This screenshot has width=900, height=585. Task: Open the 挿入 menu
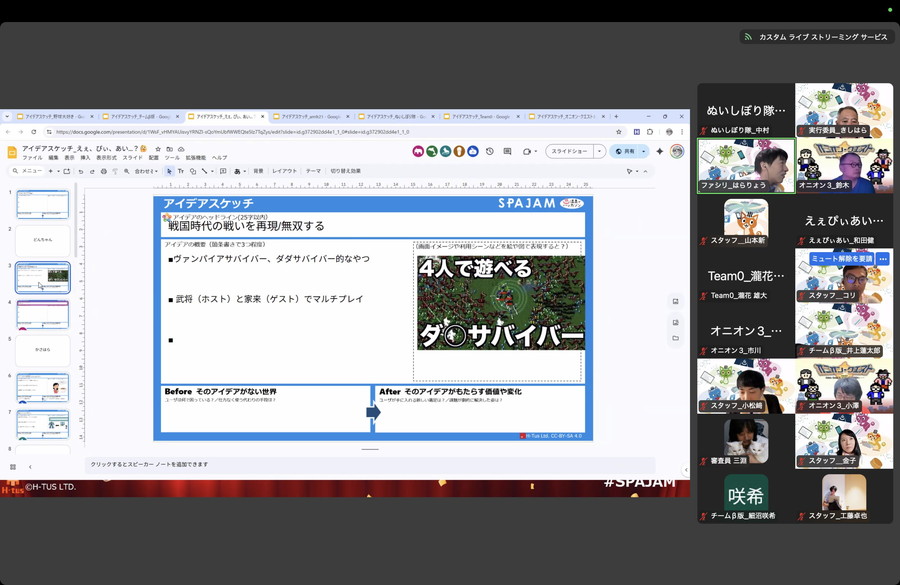(x=87, y=158)
